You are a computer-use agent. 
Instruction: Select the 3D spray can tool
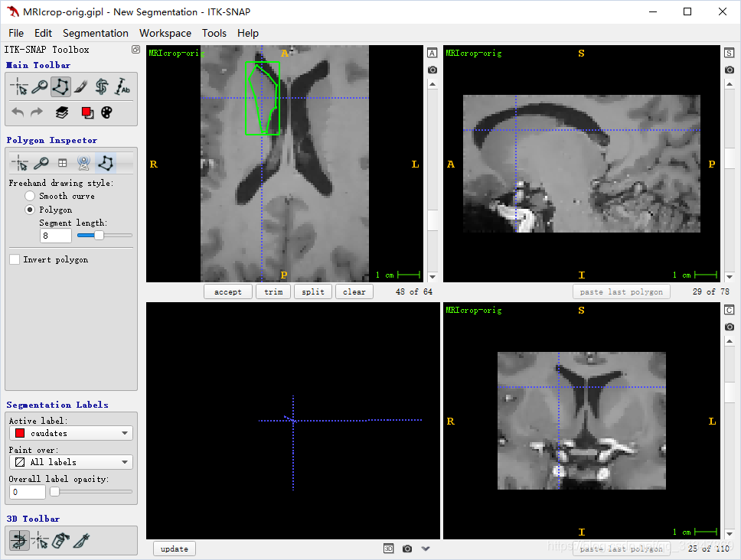point(60,541)
